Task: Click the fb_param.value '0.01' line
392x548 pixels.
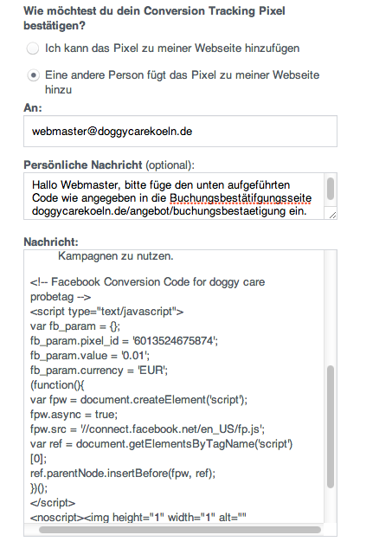Action: click(90, 356)
